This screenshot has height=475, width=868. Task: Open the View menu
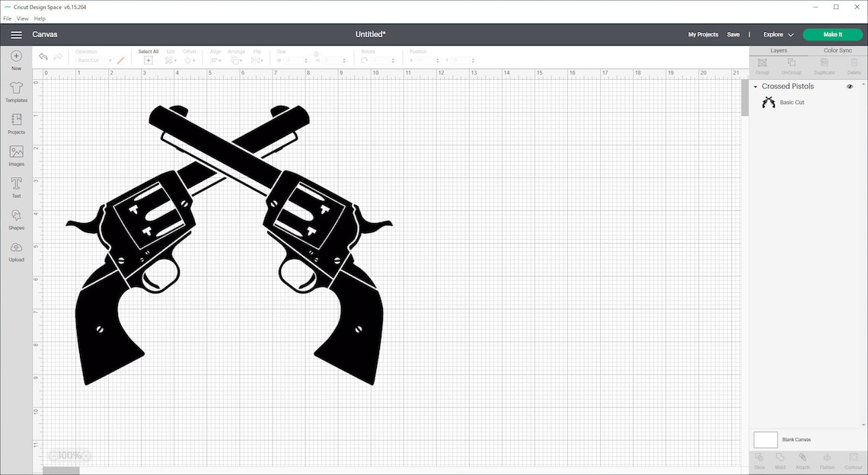[22, 18]
